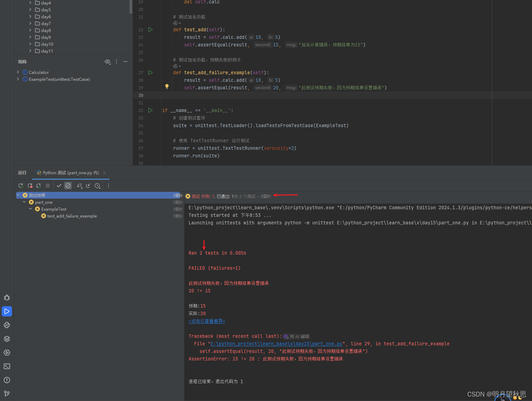Screen dimensions: 532x401
Task: Open part_one.py link in traceback
Action: [x=276, y=344]
